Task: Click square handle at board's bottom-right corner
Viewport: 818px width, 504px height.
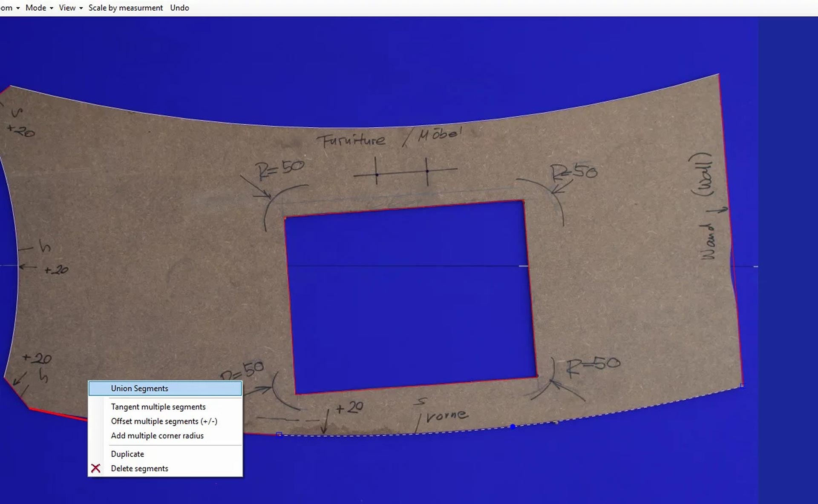Action: point(742,386)
